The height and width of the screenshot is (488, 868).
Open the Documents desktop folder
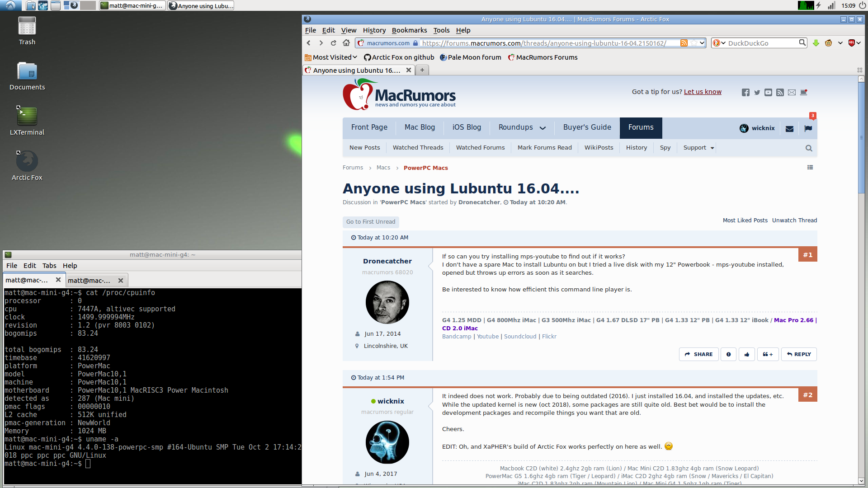pos(27,76)
